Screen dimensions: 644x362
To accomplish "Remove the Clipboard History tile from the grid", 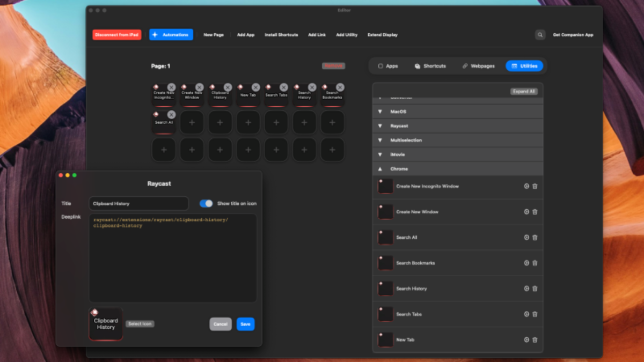I will (228, 87).
